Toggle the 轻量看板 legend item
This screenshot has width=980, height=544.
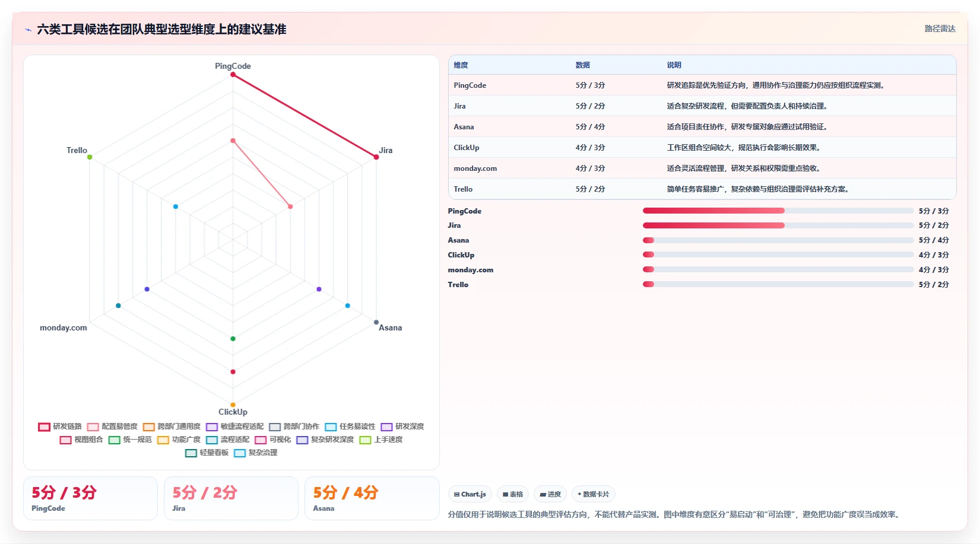[207, 453]
